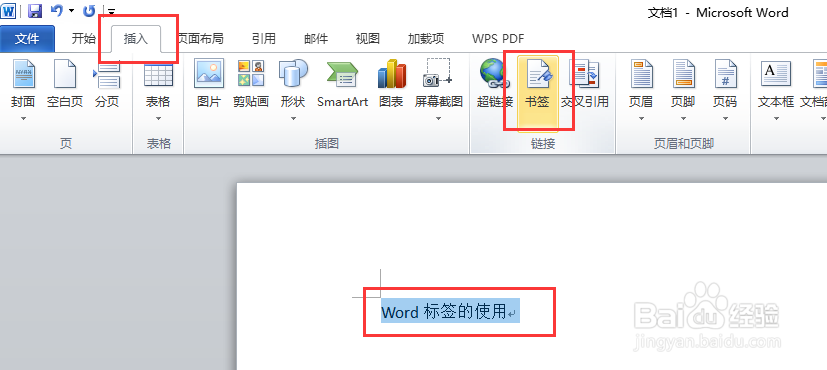
Task: Expand the 屏幕截图 dropdown arrow
Action: click(438, 119)
